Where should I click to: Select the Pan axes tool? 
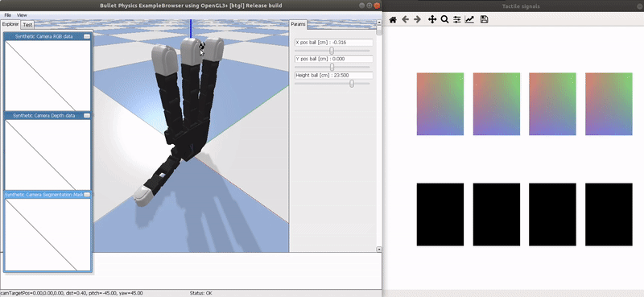pyautogui.click(x=432, y=19)
